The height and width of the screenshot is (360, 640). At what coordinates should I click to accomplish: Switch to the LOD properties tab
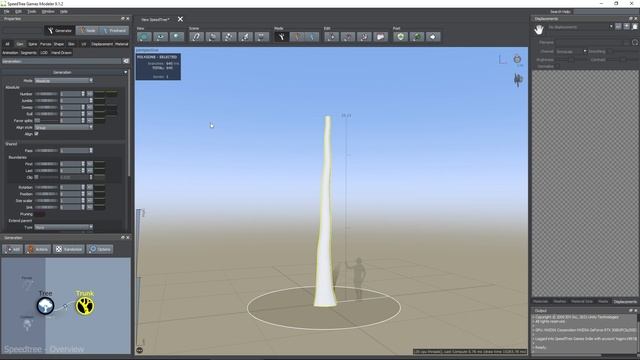pyautogui.click(x=44, y=53)
